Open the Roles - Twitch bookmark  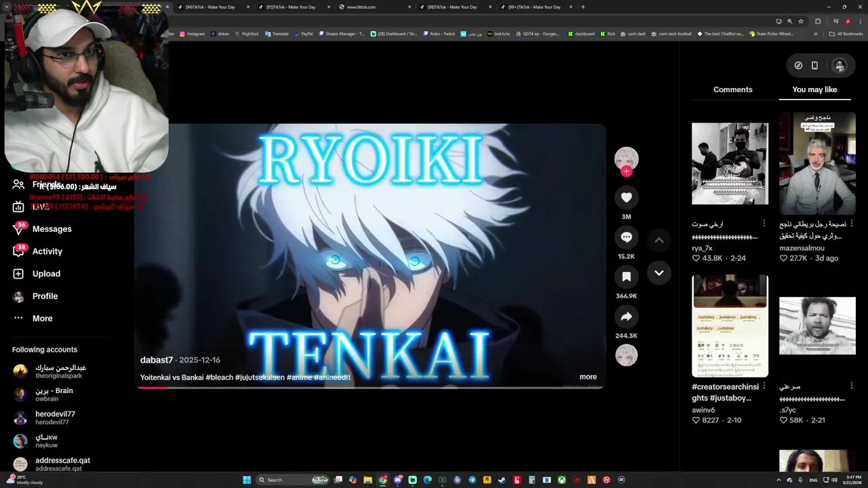(x=439, y=34)
